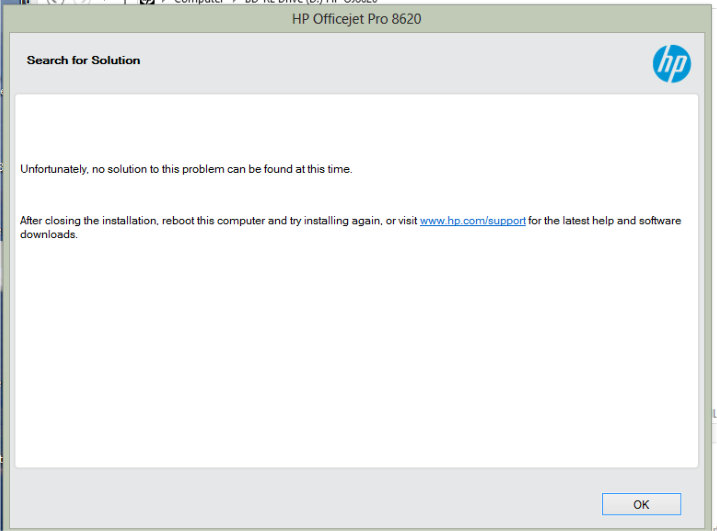This screenshot has height=531, width=717.
Task: Click the 'Unfortunately, no solution' message text
Action: 186,169
